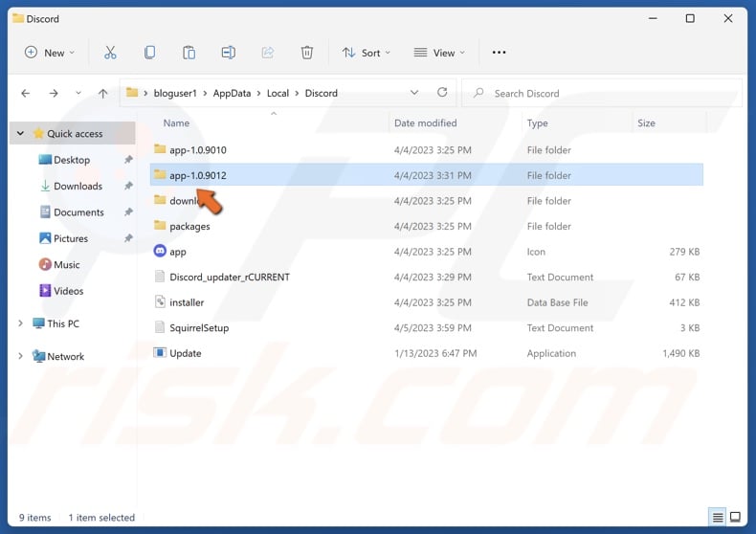Click the 1,490 KB size cell
The image size is (756, 534).
click(x=680, y=353)
